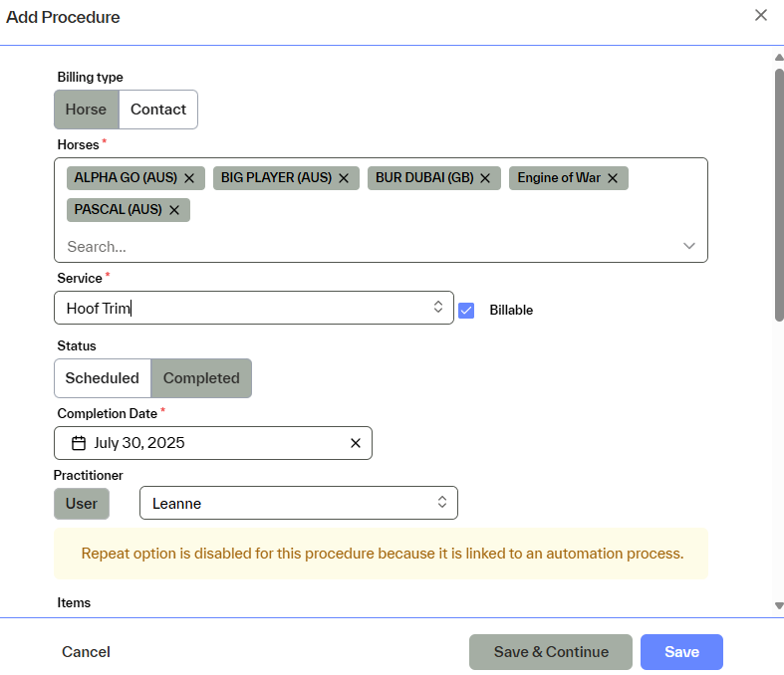Click the Save & Continue button

pyautogui.click(x=551, y=652)
